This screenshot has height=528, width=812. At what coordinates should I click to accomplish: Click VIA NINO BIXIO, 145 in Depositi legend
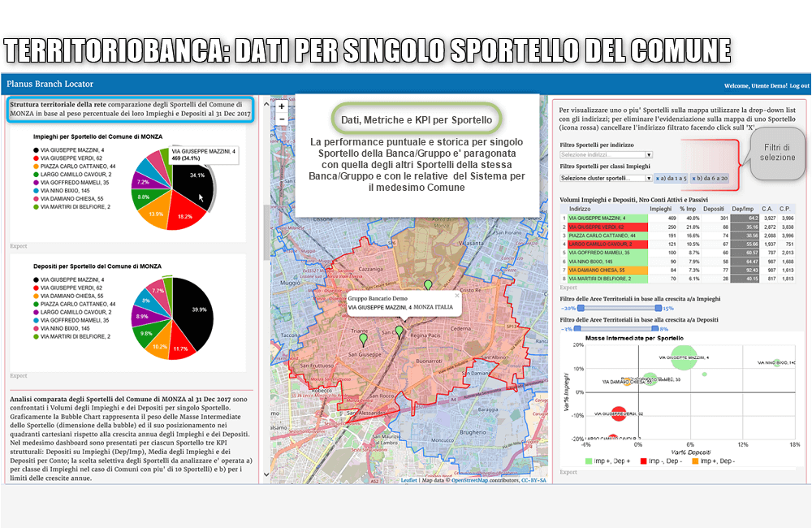pos(61,328)
